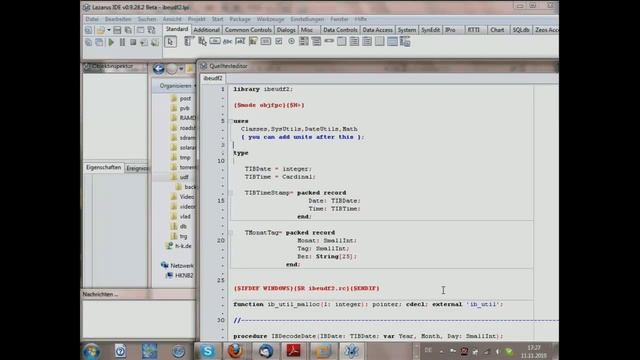640x360 pixels.
Task: Select the tmp folder in Explorer tree
Action: click(x=185, y=158)
